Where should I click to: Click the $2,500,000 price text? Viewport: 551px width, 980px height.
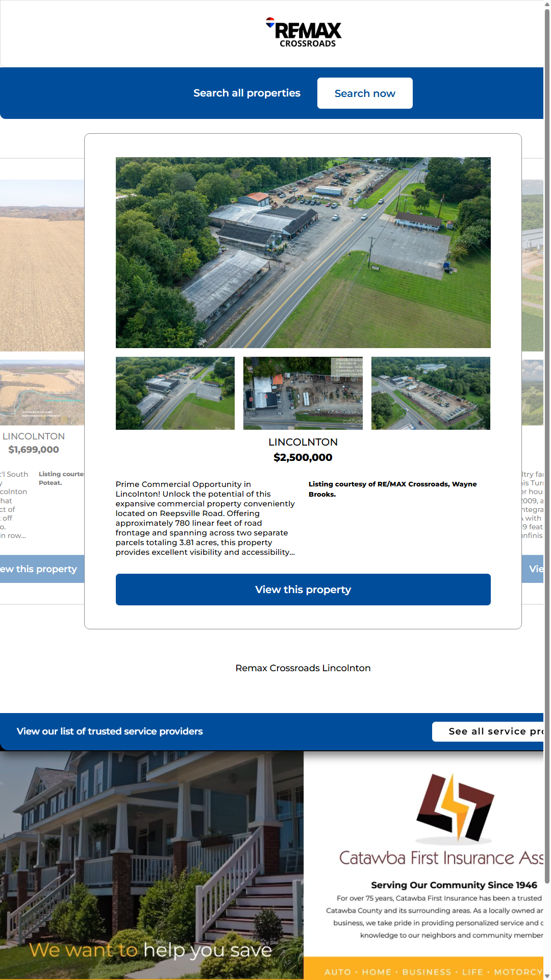303,457
